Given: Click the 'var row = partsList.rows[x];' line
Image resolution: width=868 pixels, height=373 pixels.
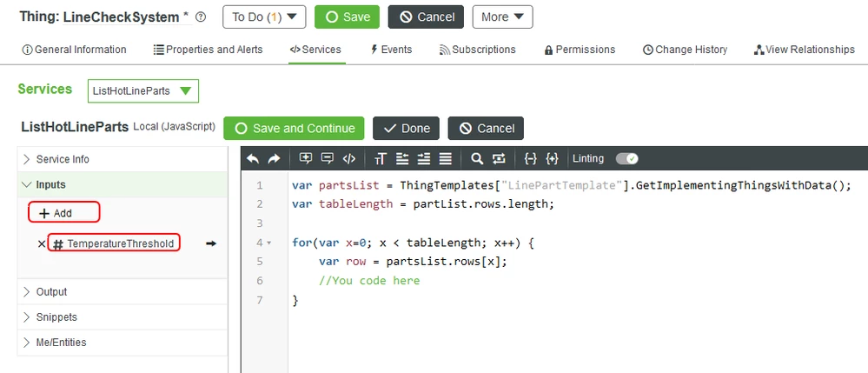Looking at the screenshot, I should tap(413, 262).
